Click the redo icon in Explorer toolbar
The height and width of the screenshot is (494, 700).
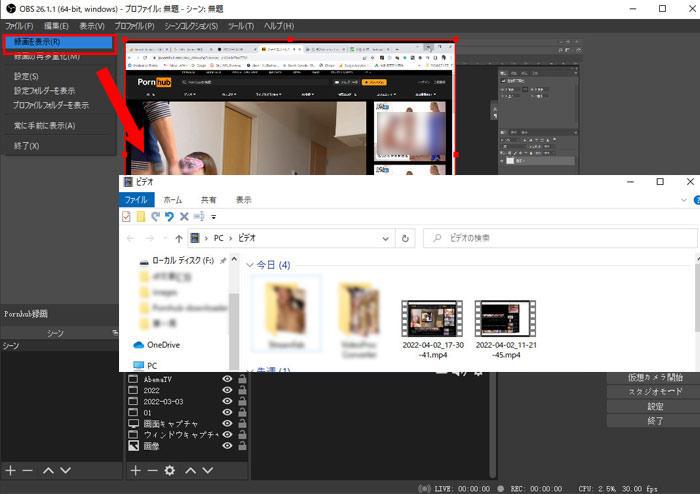click(155, 217)
